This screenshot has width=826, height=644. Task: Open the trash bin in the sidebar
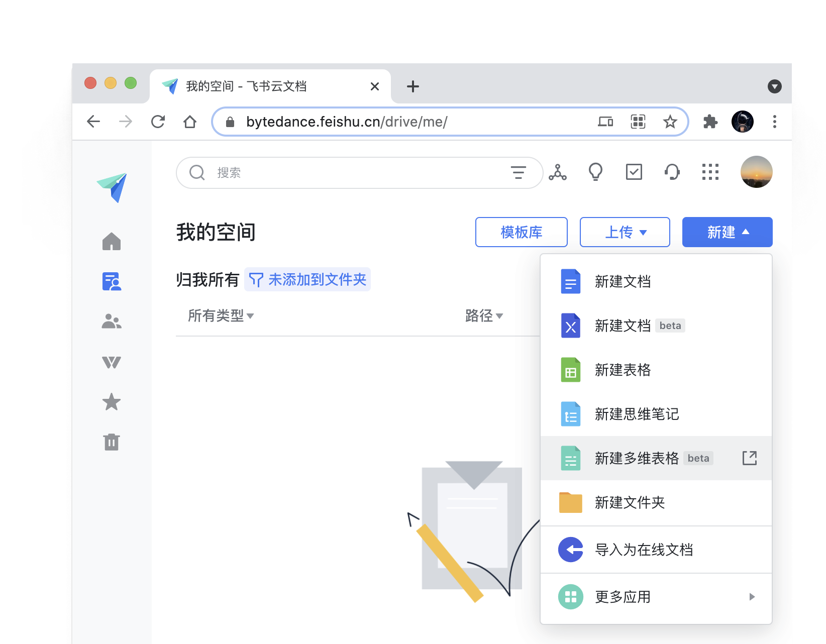coord(111,442)
